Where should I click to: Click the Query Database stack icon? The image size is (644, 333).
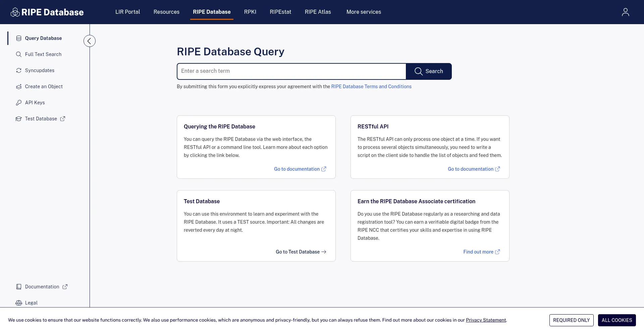coord(19,38)
